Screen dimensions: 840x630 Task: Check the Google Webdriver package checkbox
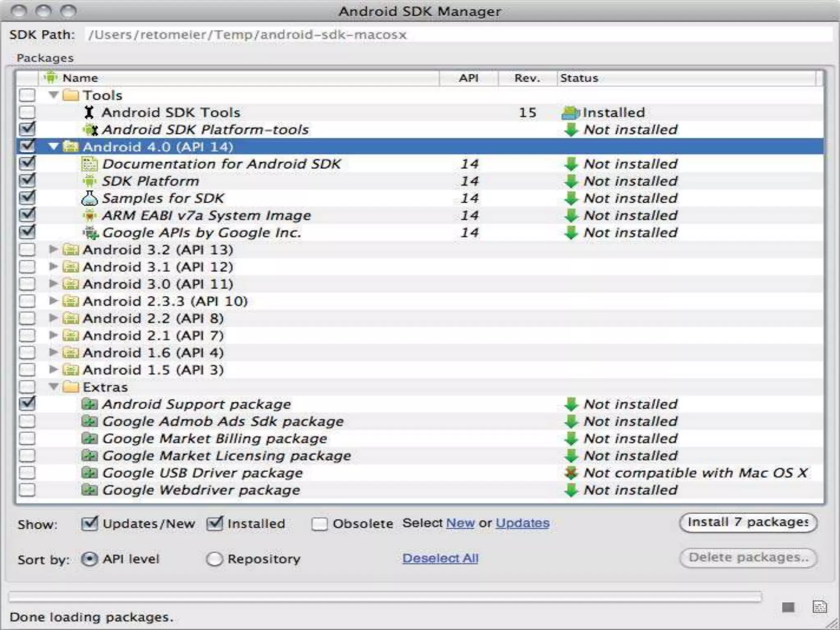[27, 490]
